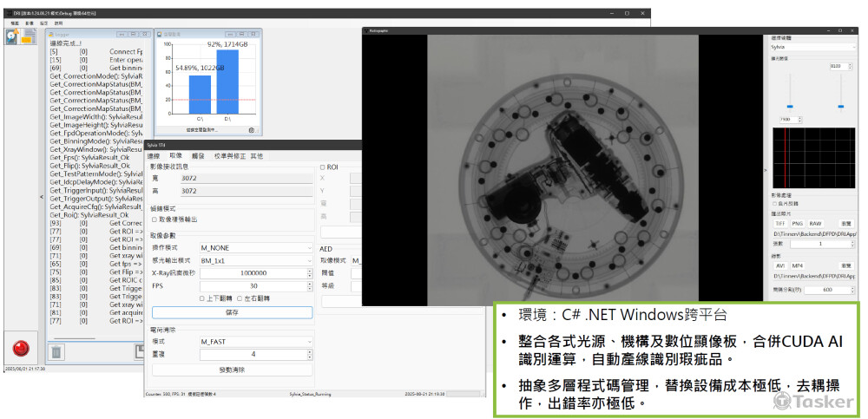
Task: Open the AED 取像模式 dropdown
Action: 355,261
